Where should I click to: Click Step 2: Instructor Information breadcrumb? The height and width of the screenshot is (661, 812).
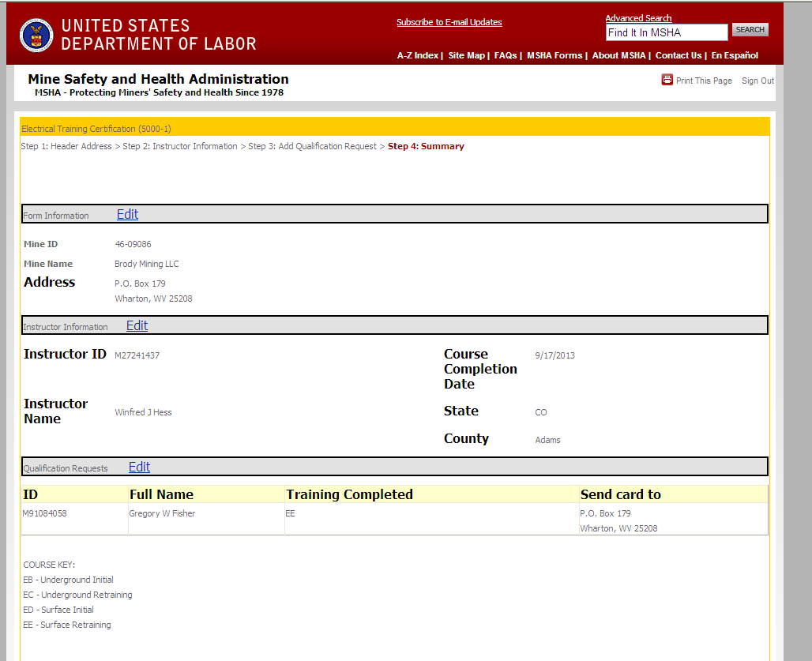tap(179, 146)
